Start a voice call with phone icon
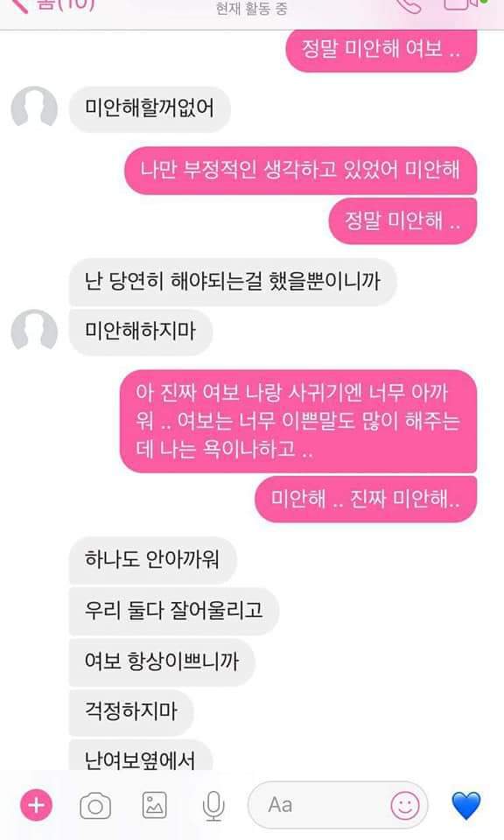The width and height of the screenshot is (504, 840). [x=409, y=5]
